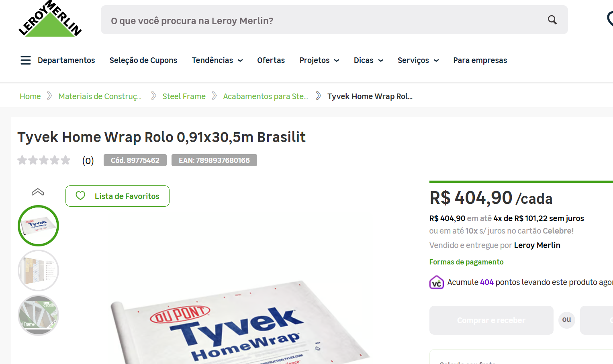This screenshot has width=613, height=364.
Task: Open the Formas de pagamento link
Action: 466,262
